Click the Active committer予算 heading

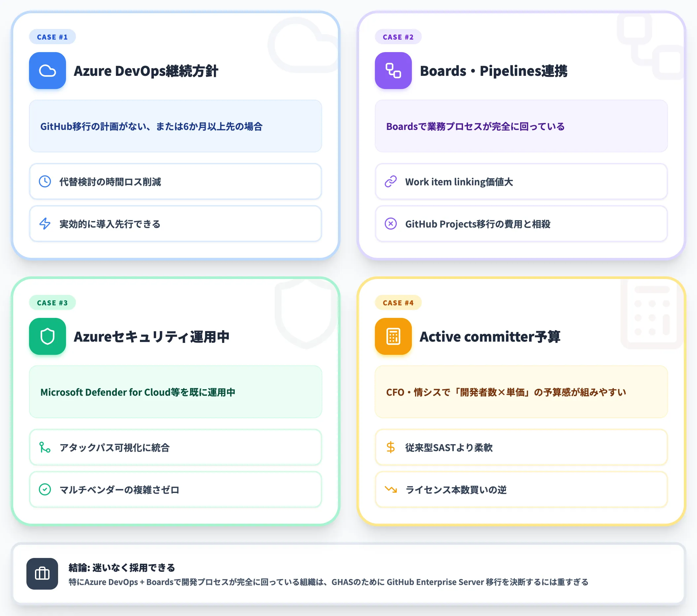pyautogui.click(x=490, y=337)
